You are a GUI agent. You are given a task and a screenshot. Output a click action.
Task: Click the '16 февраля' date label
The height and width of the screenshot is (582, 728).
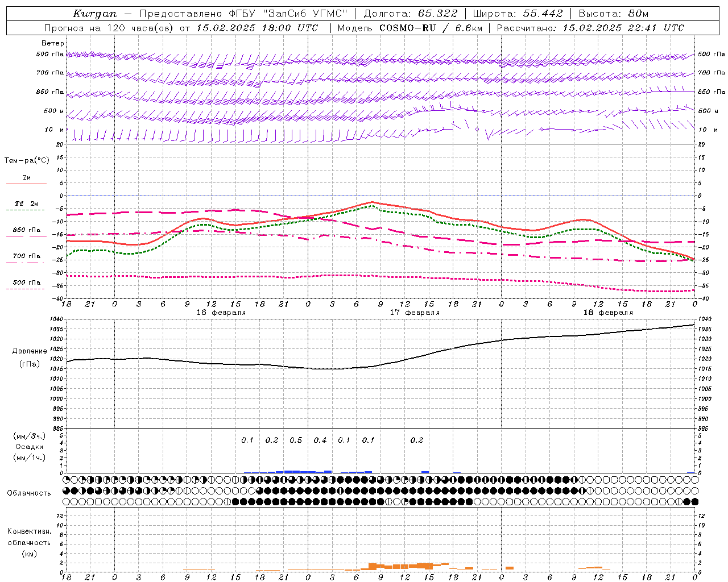coord(221,312)
